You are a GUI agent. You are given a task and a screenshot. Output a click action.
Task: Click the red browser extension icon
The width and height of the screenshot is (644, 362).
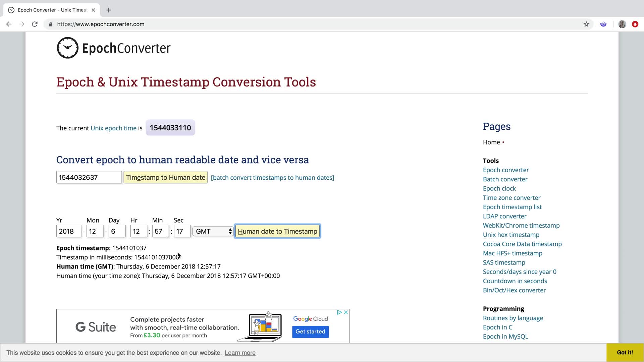(x=635, y=24)
